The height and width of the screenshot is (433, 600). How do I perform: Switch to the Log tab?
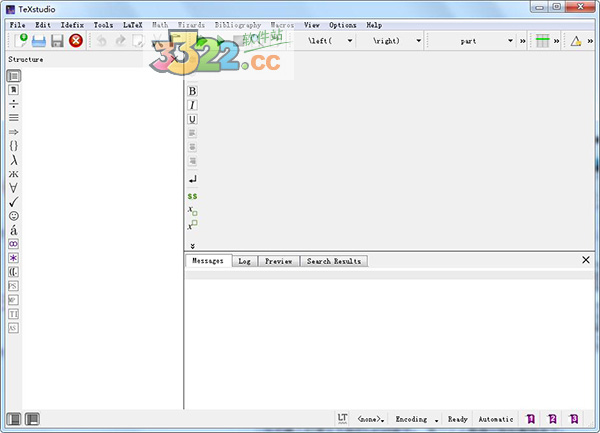pyautogui.click(x=245, y=261)
